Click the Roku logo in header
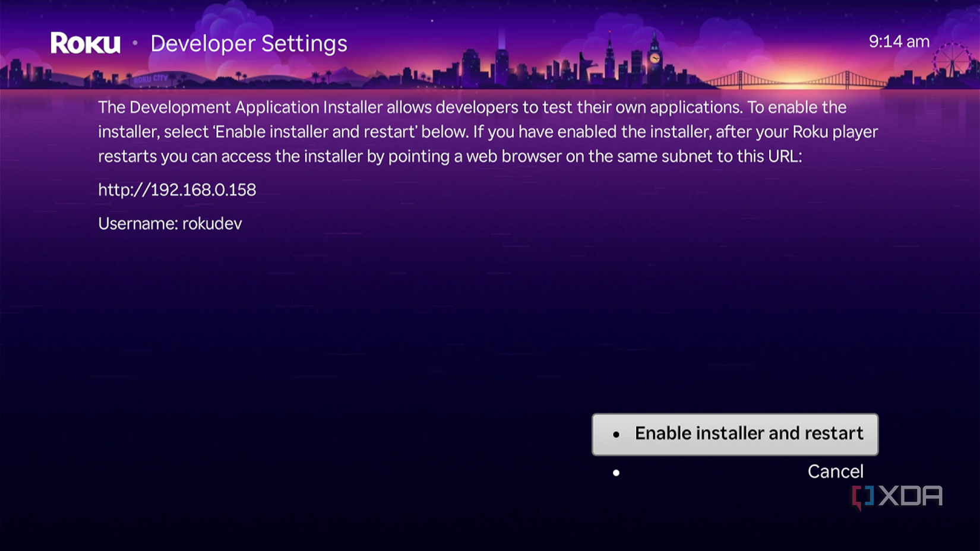 click(x=86, y=43)
